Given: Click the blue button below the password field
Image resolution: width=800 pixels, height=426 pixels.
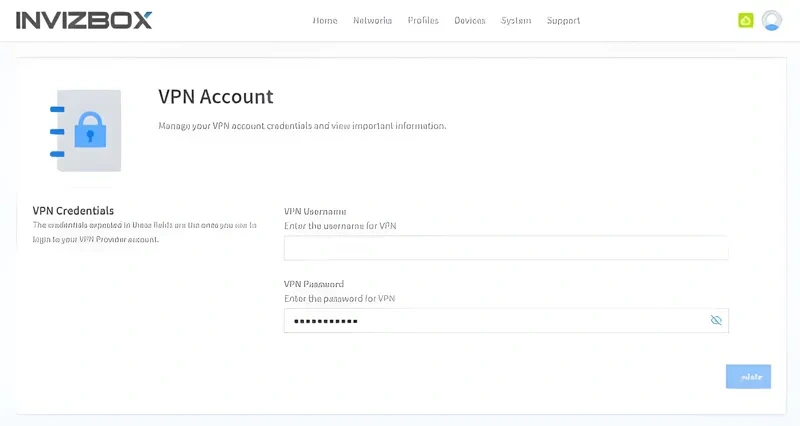Looking at the screenshot, I should coord(748,376).
